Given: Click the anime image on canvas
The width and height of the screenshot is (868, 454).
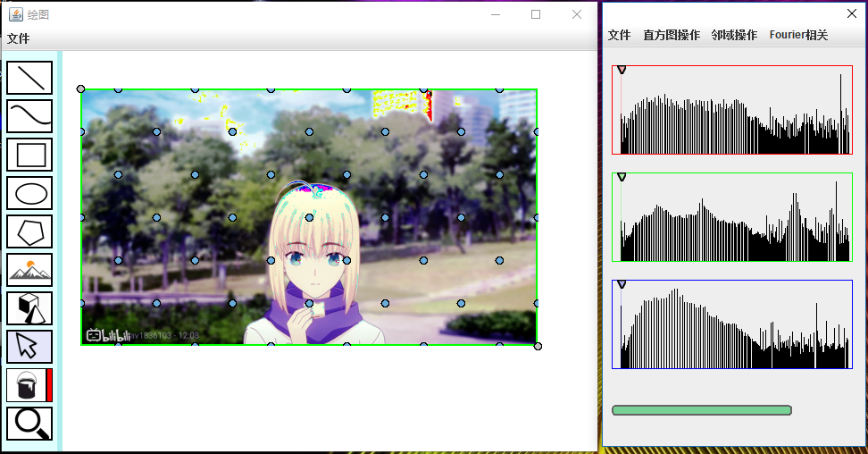Looking at the screenshot, I should pyautogui.click(x=309, y=217).
